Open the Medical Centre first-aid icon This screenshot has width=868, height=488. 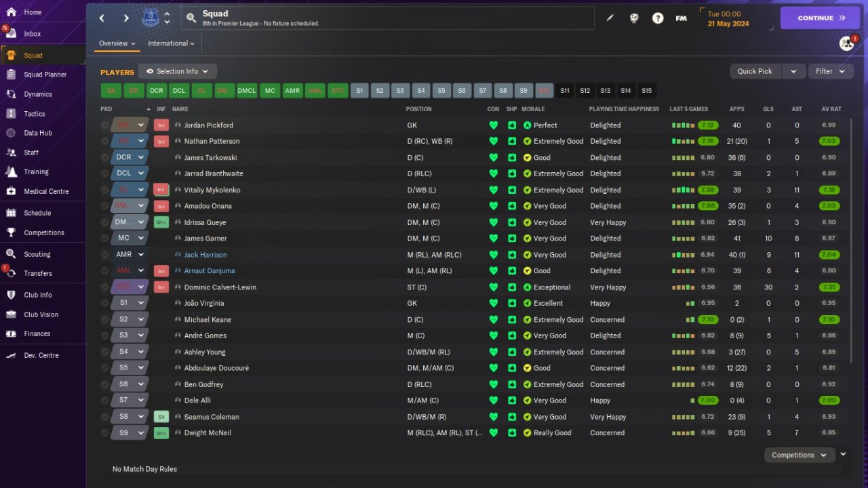(x=11, y=191)
